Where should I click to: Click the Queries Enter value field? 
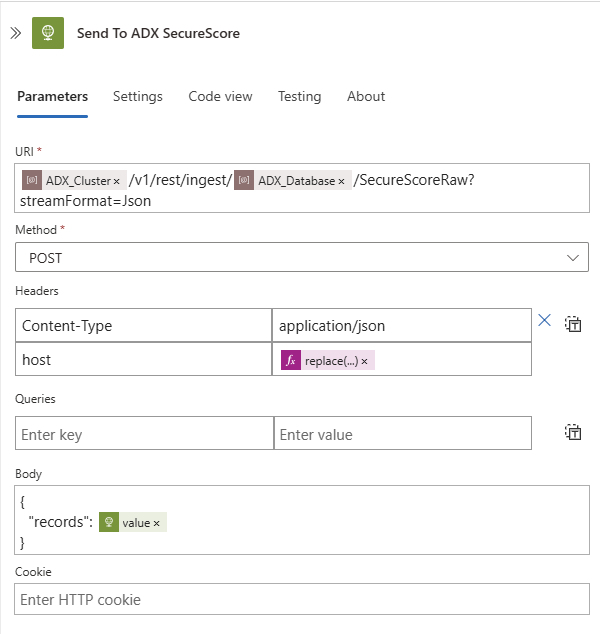coord(403,433)
